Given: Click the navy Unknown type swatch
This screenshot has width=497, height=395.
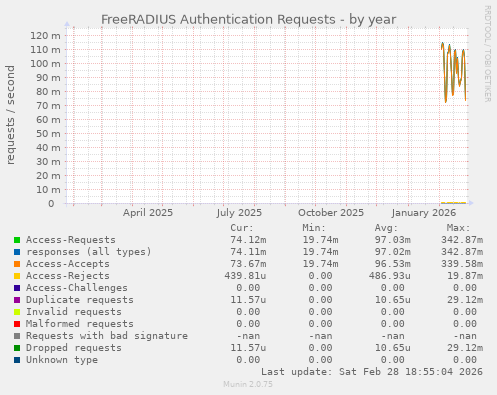Looking at the screenshot, I should click(x=17, y=360).
